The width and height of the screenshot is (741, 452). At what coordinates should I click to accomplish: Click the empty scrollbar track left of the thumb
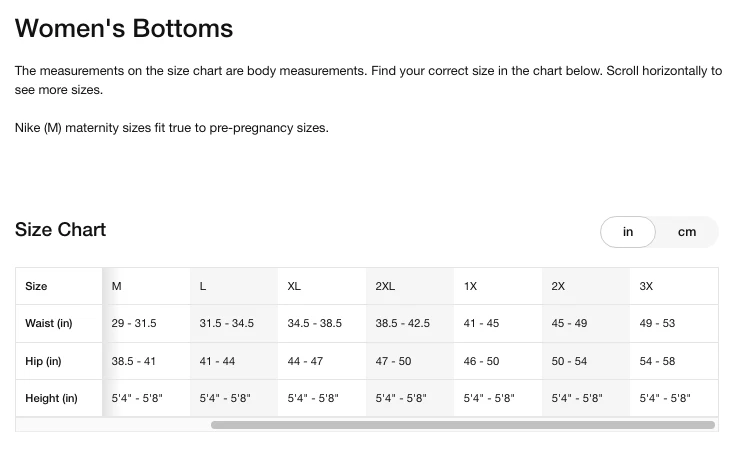(x=113, y=425)
